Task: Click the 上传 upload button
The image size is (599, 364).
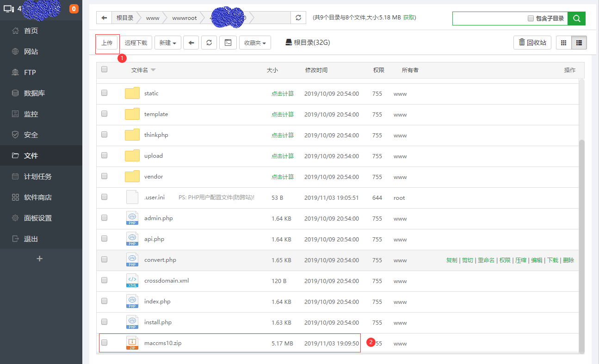Action: point(107,43)
